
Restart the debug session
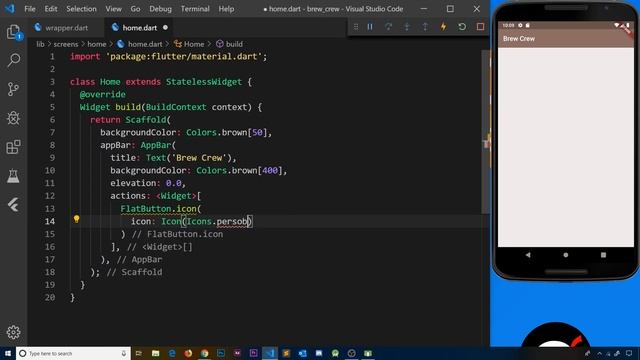coord(462,27)
